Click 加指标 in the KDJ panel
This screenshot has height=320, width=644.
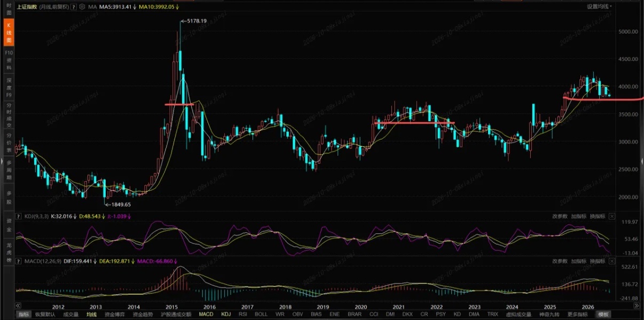coord(578,216)
